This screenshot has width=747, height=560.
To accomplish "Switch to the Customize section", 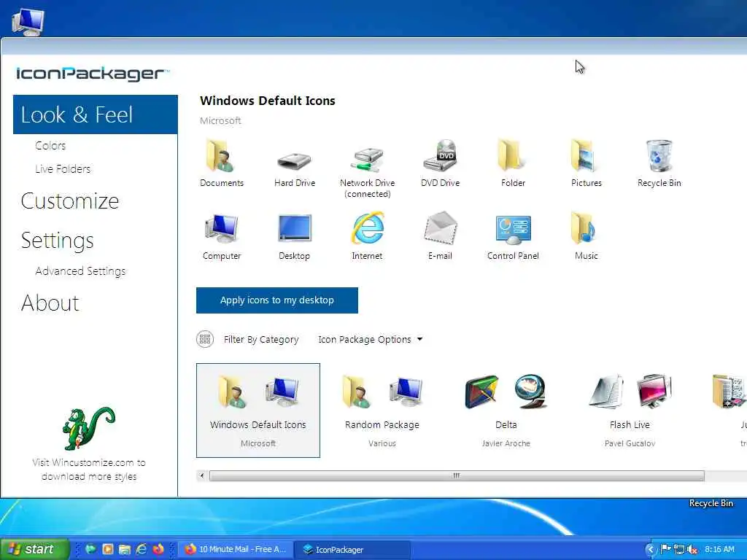I will click(x=70, y=201).
